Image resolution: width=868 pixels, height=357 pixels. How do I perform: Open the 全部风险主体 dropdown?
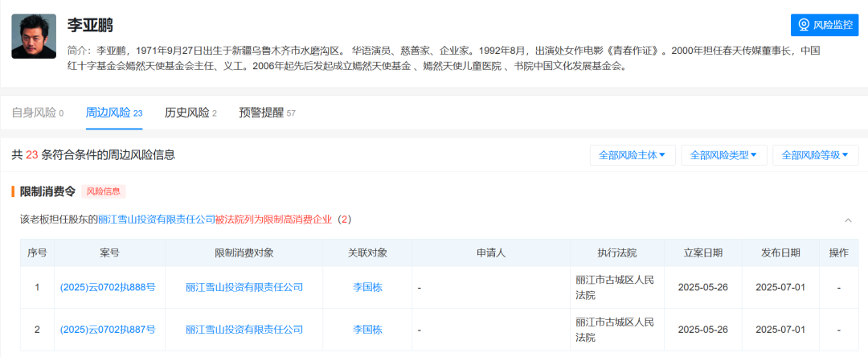pos(632,155)
